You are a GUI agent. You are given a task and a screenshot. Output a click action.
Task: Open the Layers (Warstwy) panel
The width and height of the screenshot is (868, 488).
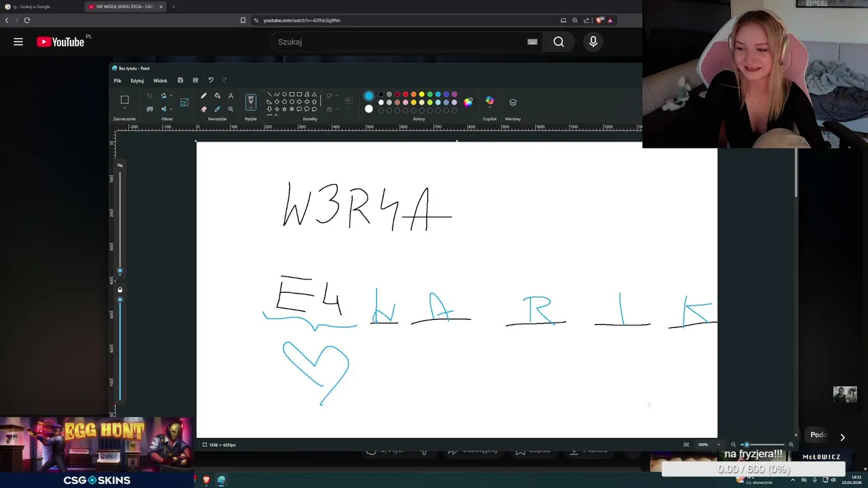(513, 102)
